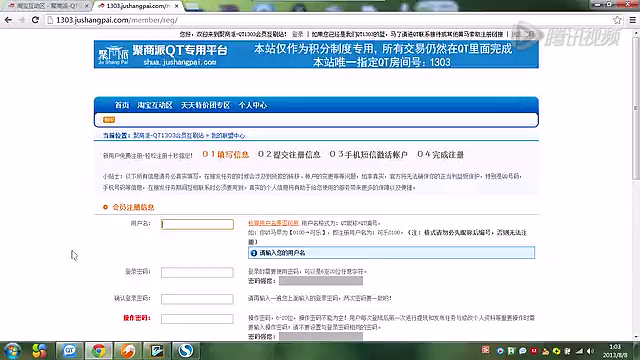The height and width of the screenshot is (360, 640).
Task: Focus the 确认登录密码 input field
Action: click(197, 299)
